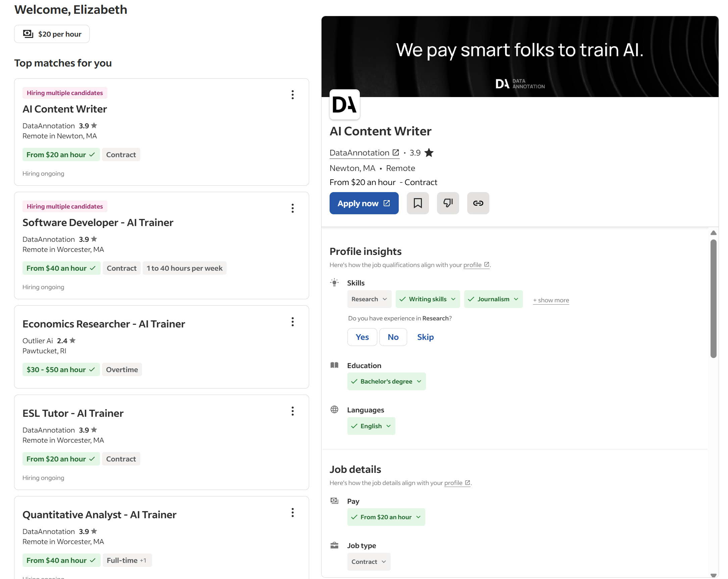
Task: Open ESL Tutor - AI Trainer job
Action: coord(73,413)
